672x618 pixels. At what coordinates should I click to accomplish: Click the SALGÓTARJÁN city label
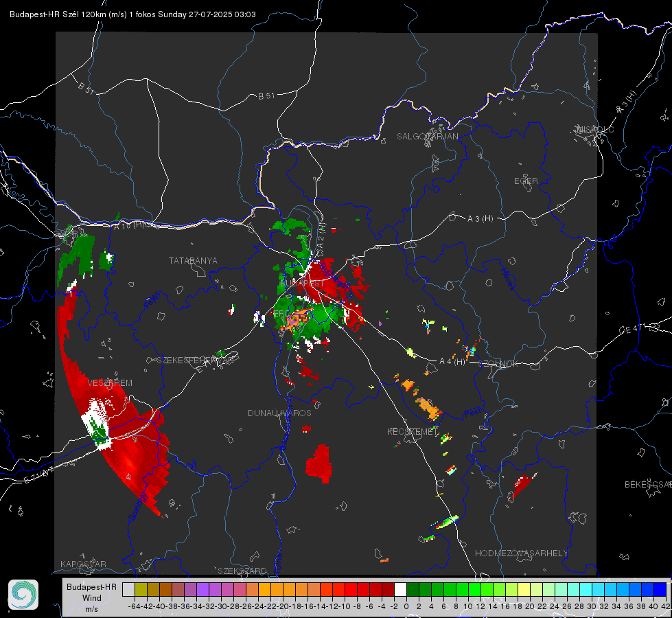428,137
